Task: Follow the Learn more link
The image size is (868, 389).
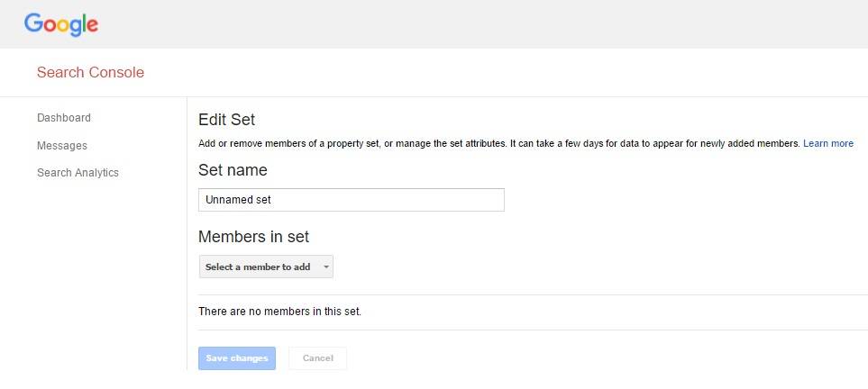Action: 828,143
